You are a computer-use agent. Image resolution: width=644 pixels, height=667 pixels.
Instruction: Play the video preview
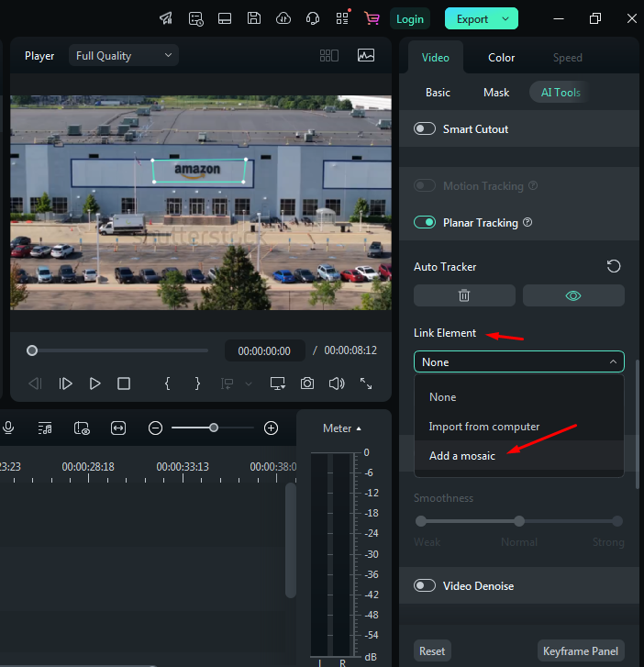[94, 384]
